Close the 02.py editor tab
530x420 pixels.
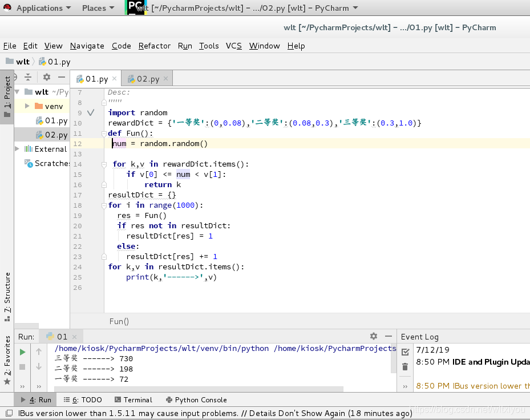click(165, 78)
